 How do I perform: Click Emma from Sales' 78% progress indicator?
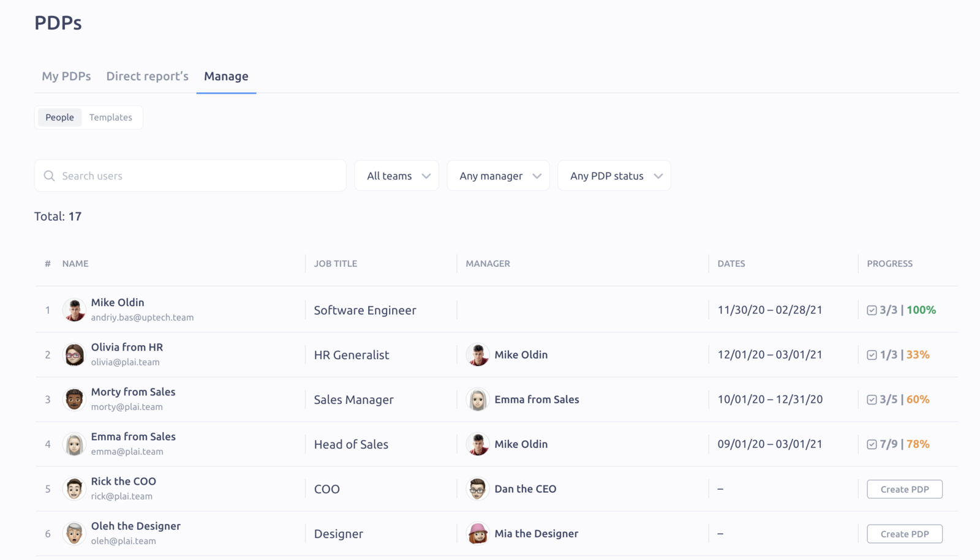918,444
